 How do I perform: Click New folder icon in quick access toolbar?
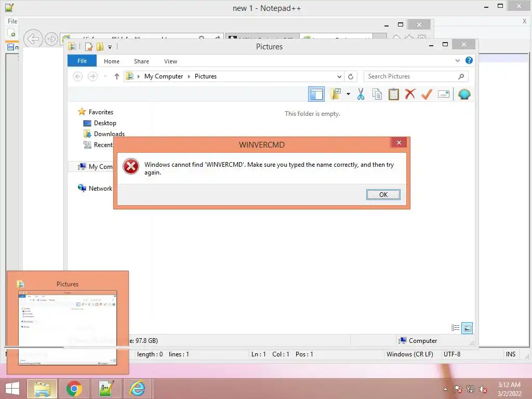tap(100, 46)
